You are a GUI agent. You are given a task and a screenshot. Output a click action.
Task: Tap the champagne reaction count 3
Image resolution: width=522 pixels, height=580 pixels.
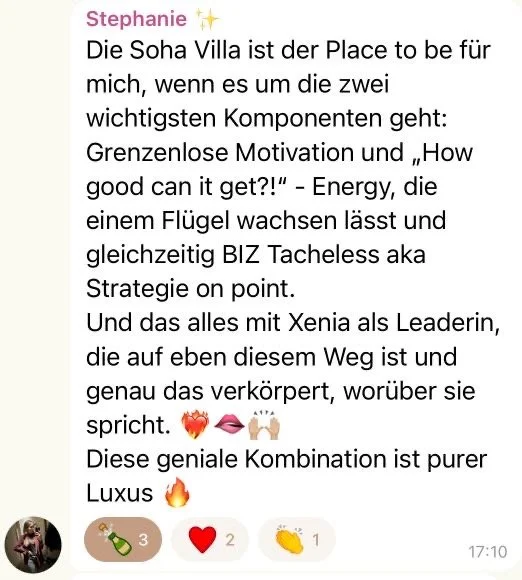(x=144, y=540)
